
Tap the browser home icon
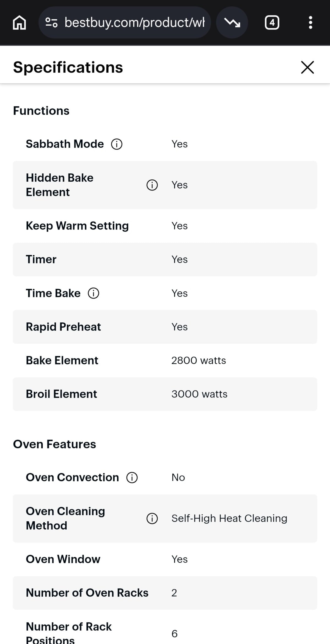(x=20, y=23)
